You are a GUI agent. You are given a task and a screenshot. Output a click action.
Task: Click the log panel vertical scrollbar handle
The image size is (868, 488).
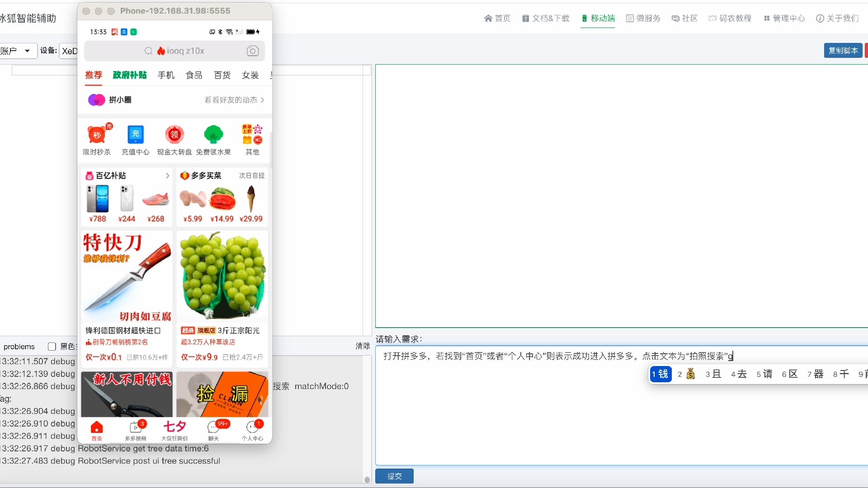367,480
